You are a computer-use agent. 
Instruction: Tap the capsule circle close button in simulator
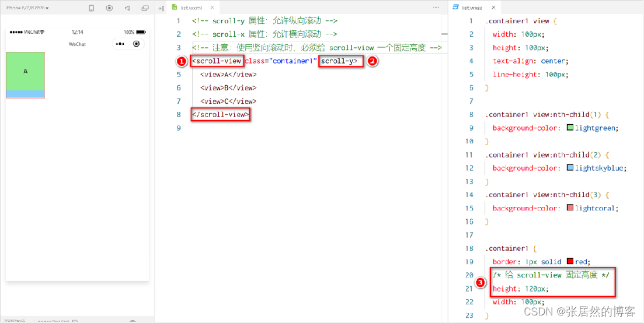click(x=137, y=44)
